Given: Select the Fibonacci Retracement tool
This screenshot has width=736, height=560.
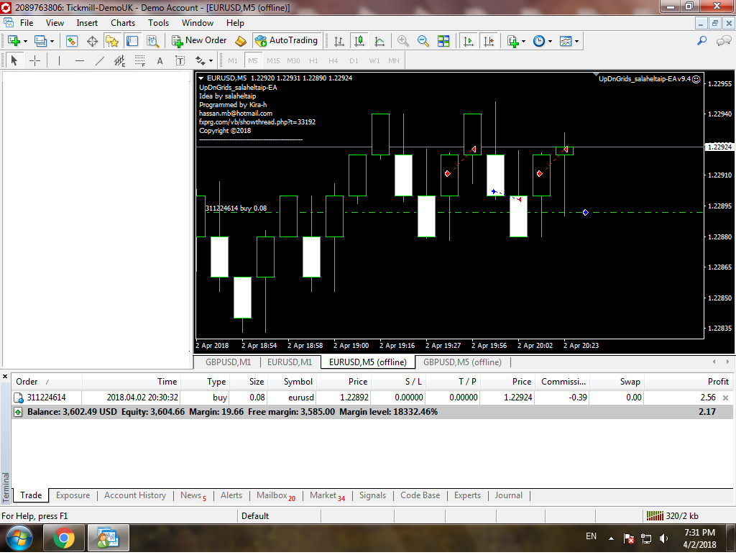Looking at the screenshot, I should (140, 60).
